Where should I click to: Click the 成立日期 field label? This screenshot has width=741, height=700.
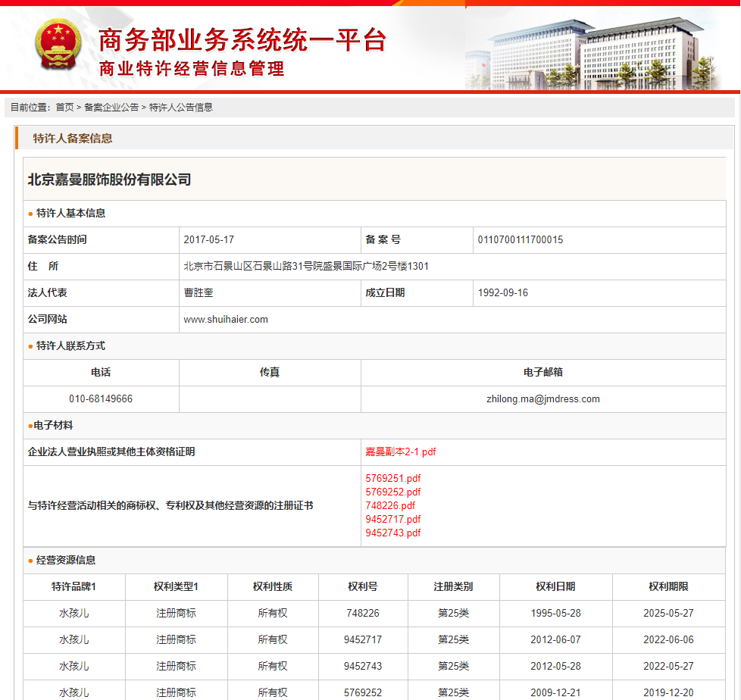point(385,292)
